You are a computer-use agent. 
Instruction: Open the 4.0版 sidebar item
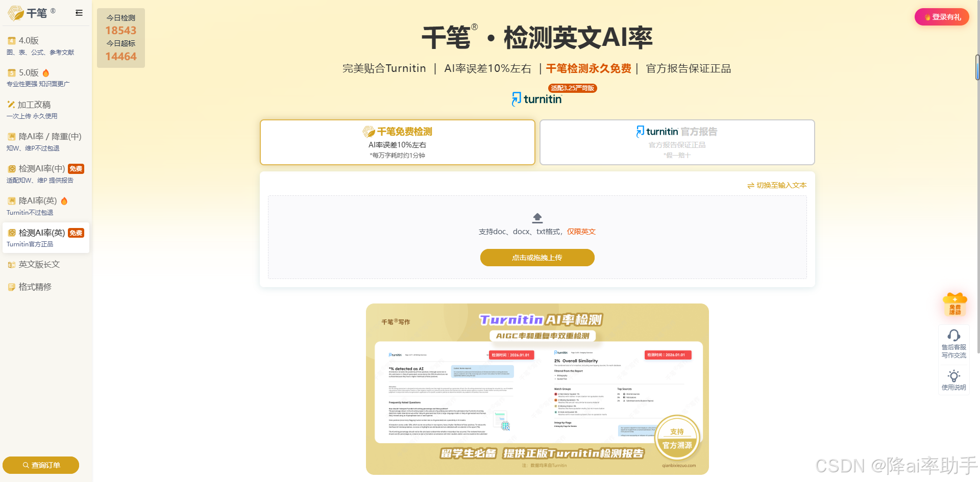click(46, 45)
